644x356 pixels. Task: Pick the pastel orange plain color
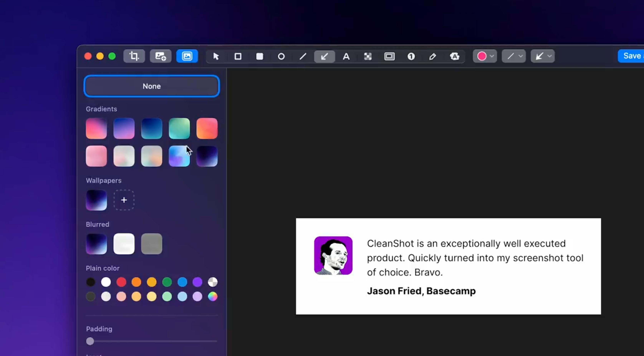pyautogui.click(x=137, y=297)
